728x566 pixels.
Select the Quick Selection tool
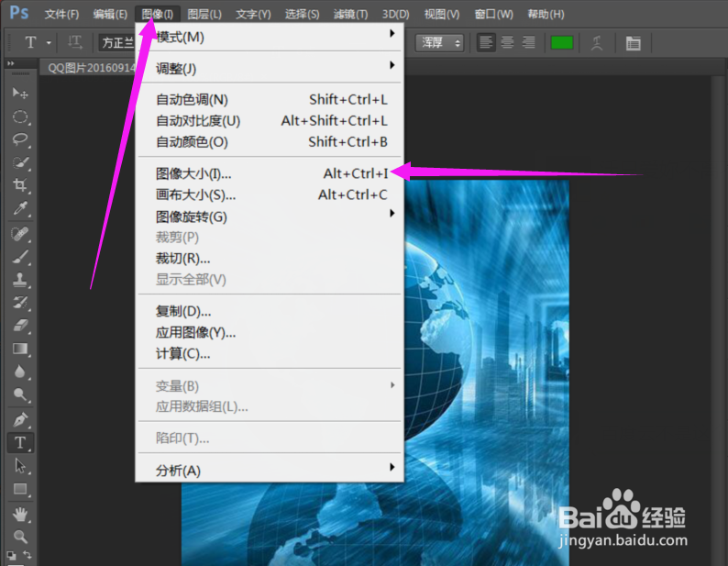click(20, 162)
